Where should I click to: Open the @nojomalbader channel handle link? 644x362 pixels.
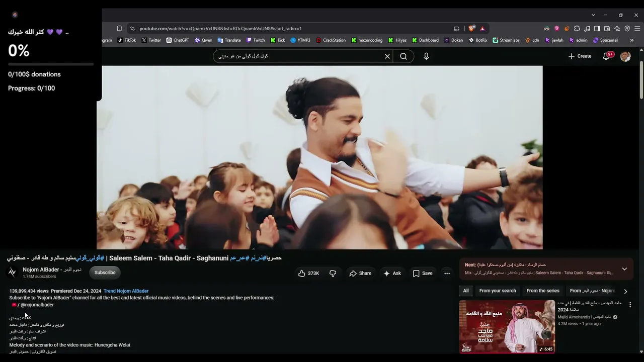pyautogui.click(x=37, y=305)
